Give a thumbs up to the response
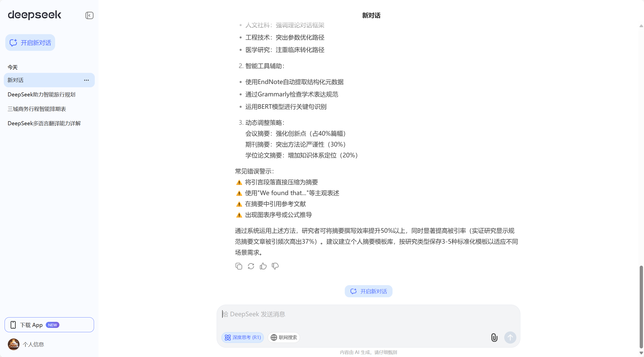This screenshot has height=357, width=644. tap(263, 266)
